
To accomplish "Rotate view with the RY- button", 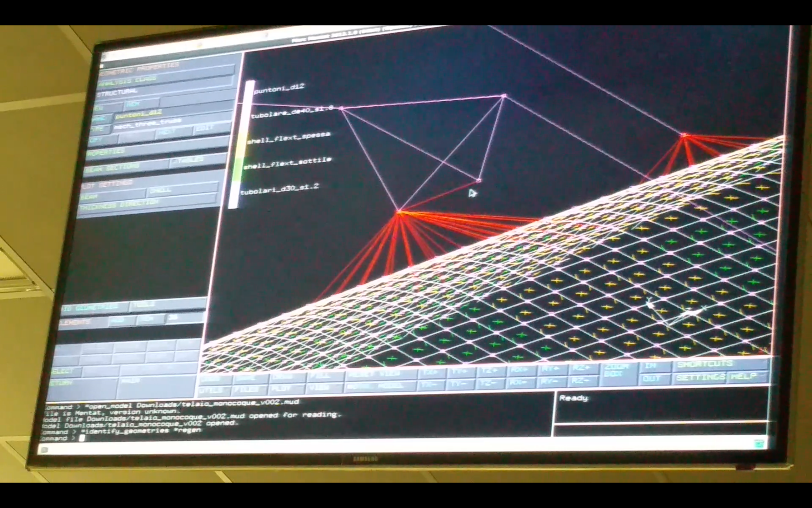I will pos(551,382).
